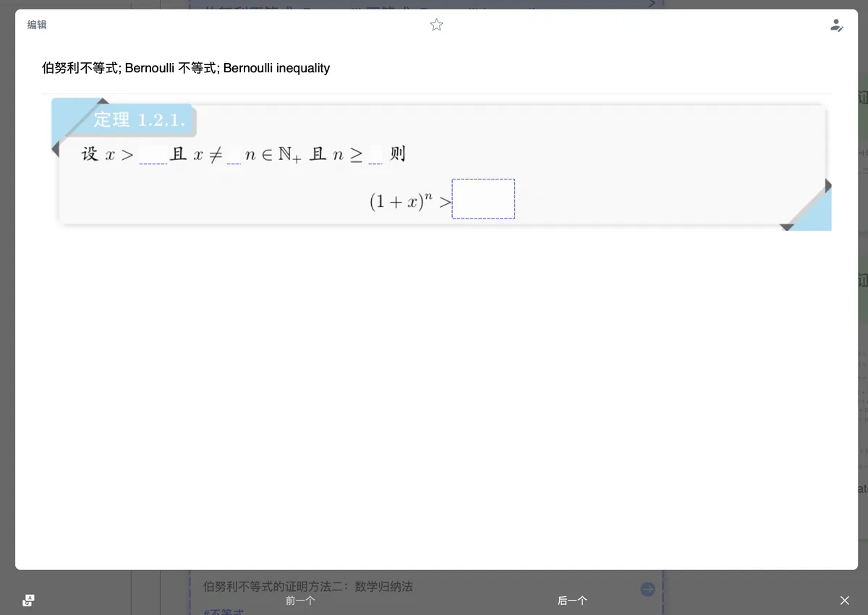
Task: Click background text 伯努利不等式的证明方法二：数学归纳法
Action: 308,586
